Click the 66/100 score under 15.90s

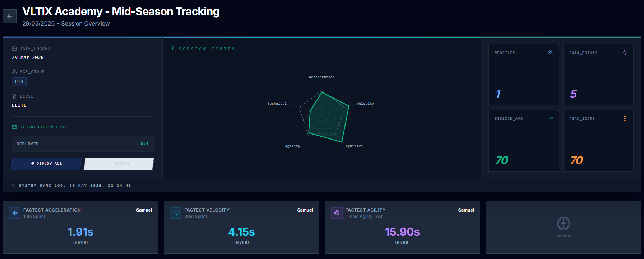pos(402,242)
